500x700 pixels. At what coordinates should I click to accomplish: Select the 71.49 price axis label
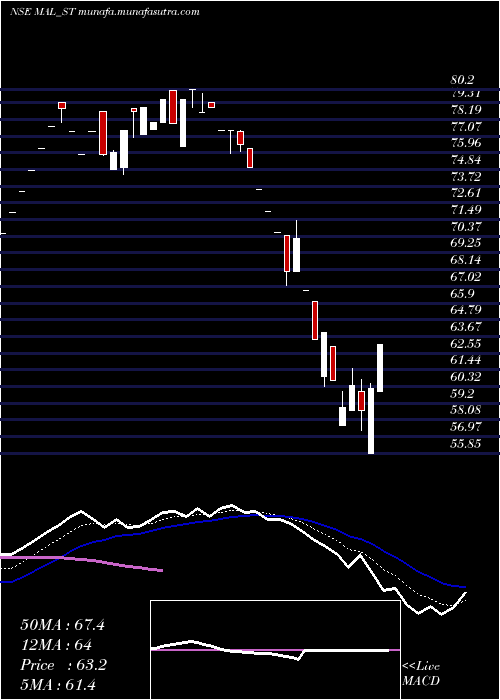pos(467,210)
